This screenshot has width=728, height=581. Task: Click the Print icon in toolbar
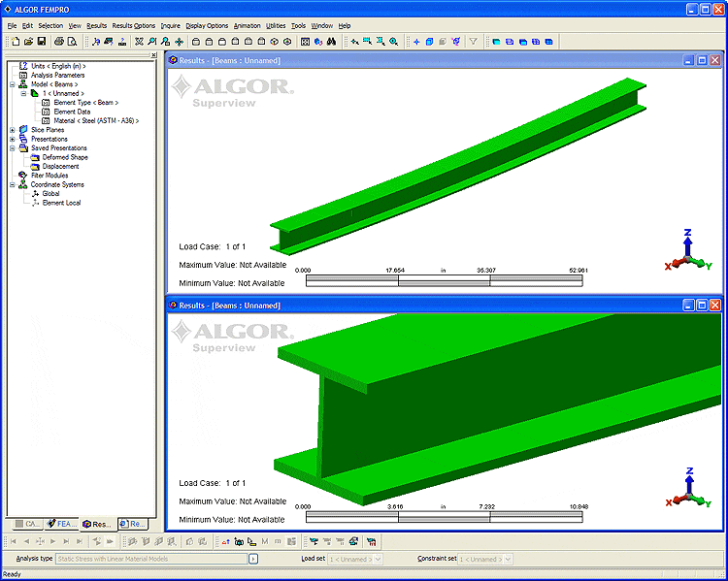click(x=59, y=42)
